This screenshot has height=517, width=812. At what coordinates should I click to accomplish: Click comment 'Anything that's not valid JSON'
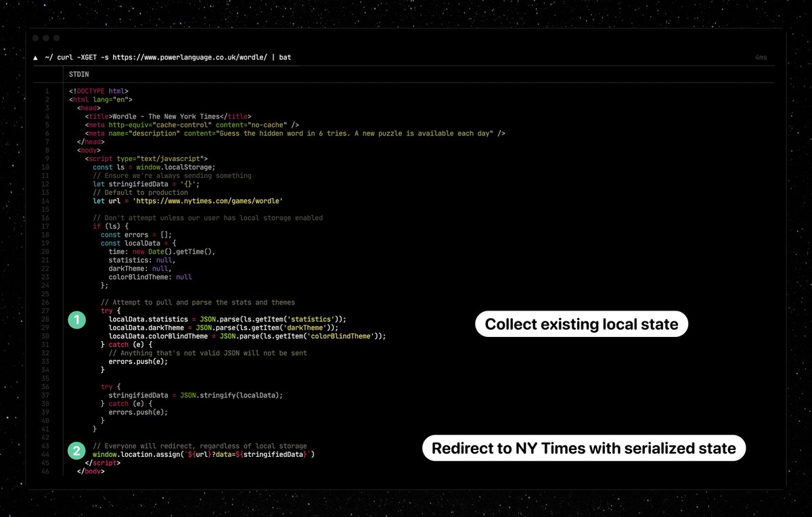click(x=208, y=353)
